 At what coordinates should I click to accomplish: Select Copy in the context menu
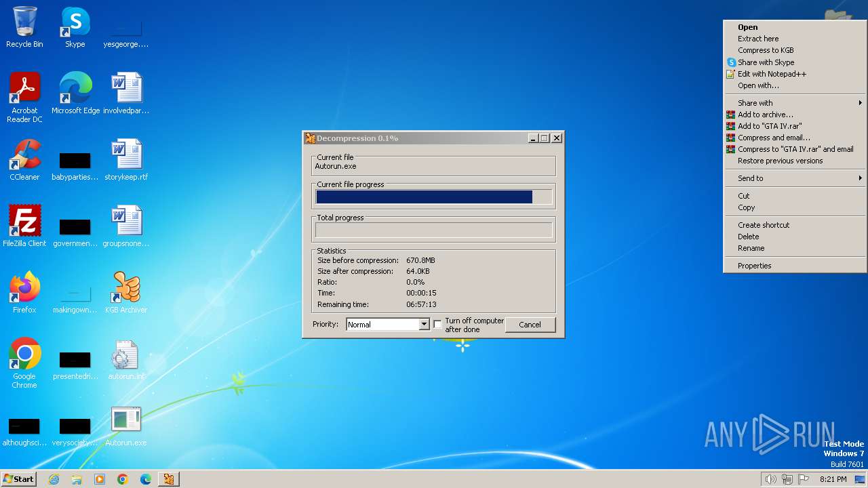795,207
